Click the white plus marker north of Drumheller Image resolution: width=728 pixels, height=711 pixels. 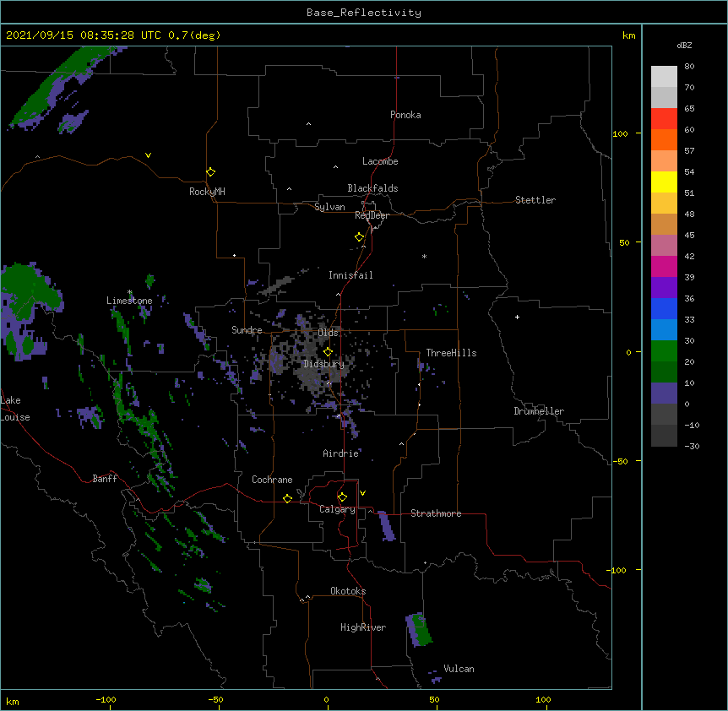[517, 317]
